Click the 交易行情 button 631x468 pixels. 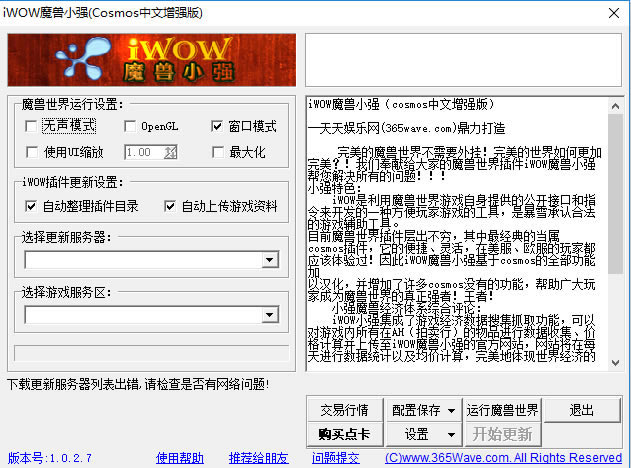coord(344,410)
